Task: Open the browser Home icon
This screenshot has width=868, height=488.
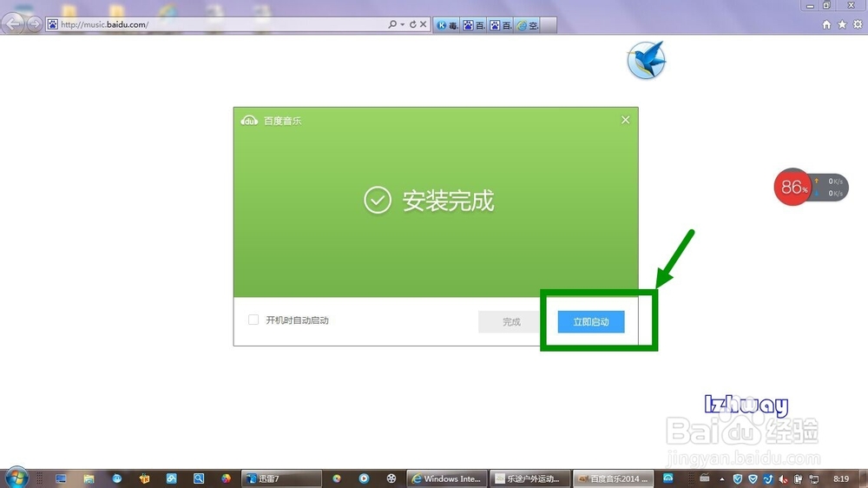Action: pos(826,24)
